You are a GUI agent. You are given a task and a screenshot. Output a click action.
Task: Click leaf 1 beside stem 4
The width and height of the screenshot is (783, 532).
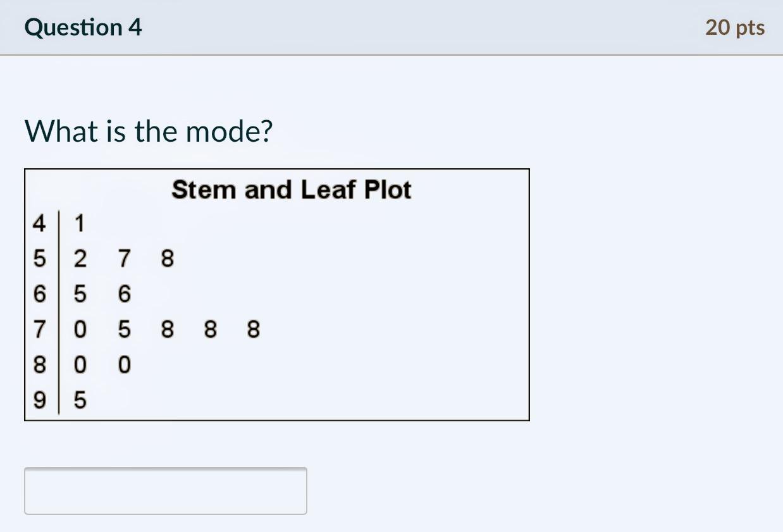[80, 223]
